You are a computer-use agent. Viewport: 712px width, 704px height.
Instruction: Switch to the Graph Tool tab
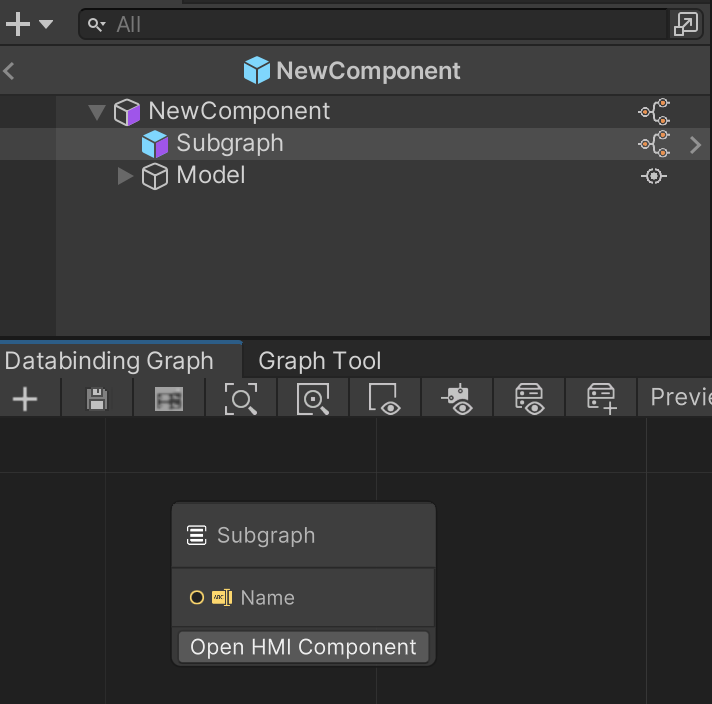[x=319, y=361]
